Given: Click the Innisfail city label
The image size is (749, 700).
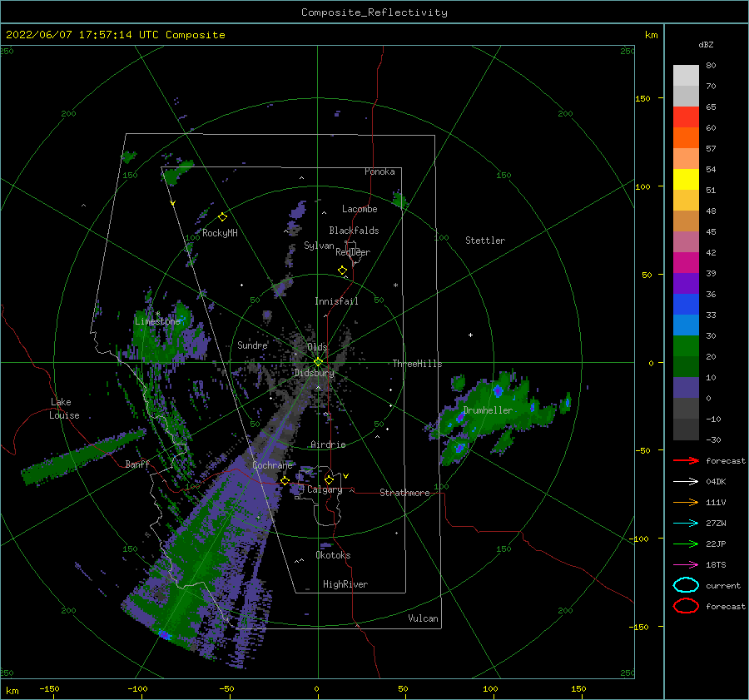Looking at the screenshot, I should pos(336,301).
